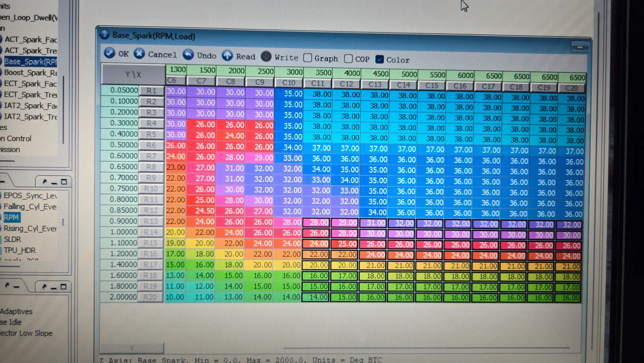644x363 pixels.
Task: Select Rising_Cyl_Ever list item
Action: coord(30,229)
